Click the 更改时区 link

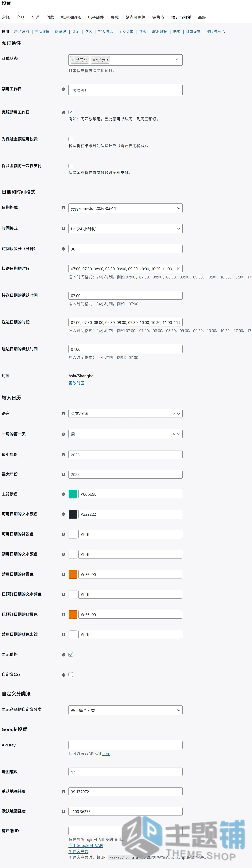(76, 383)
